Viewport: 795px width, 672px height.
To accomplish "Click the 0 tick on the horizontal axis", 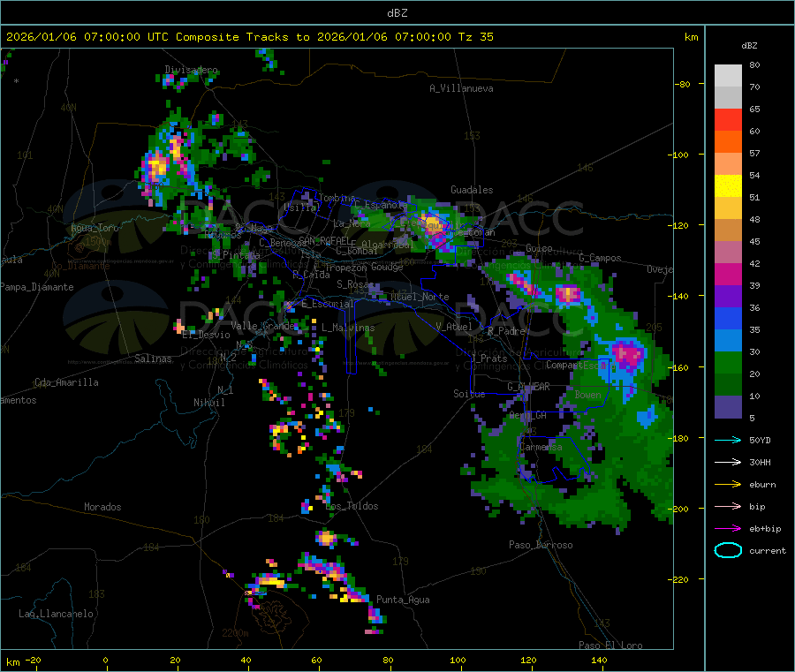I will point(105,660).
